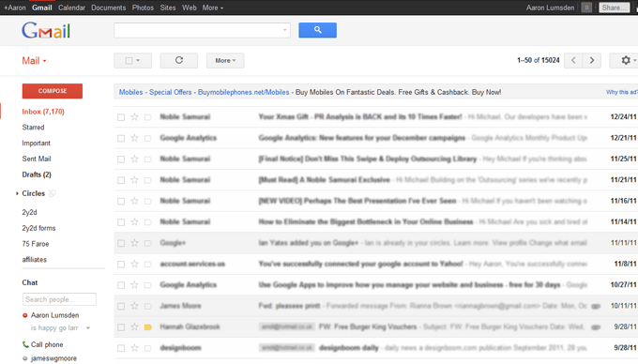Star the Final Notice Swipe & Deploy email
The width and height of the screenshot is (638, 364).
tap(134, 159)
